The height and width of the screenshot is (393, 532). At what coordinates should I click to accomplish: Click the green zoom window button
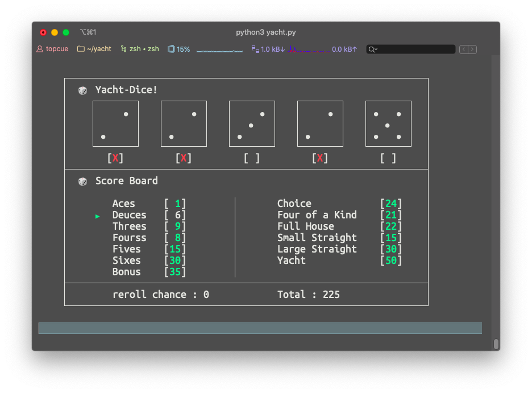[66, 32]
